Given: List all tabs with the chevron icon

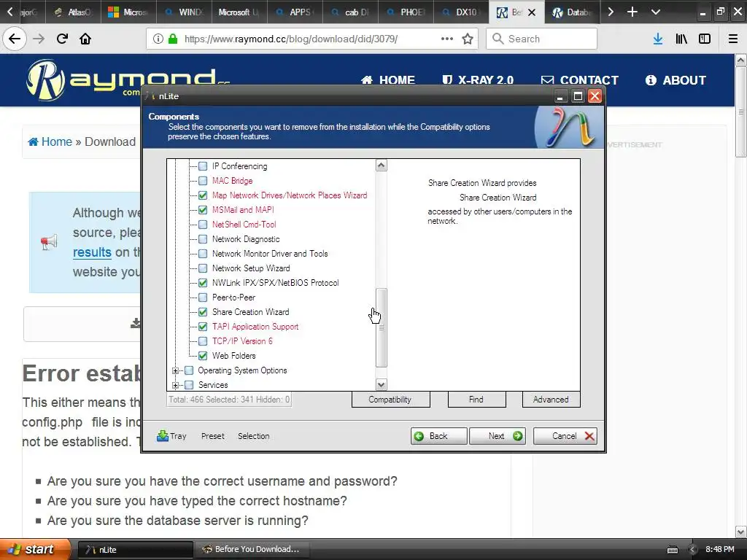Looking at the screenshot, I should click(x=656, y=12).
